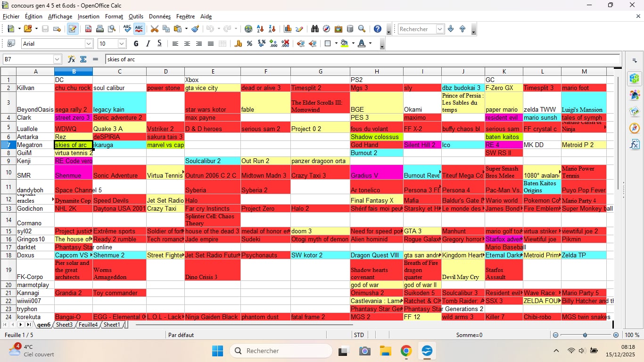This screenshot has width=644, height=362.
Task: Open the font size dropdown
Action: [122, 43]
